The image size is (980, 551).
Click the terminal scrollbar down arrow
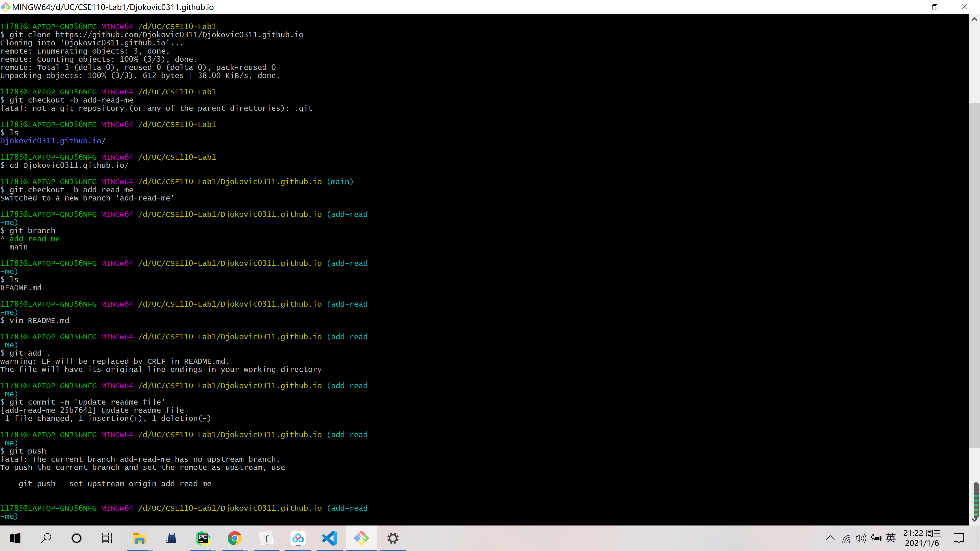point(974,520)
